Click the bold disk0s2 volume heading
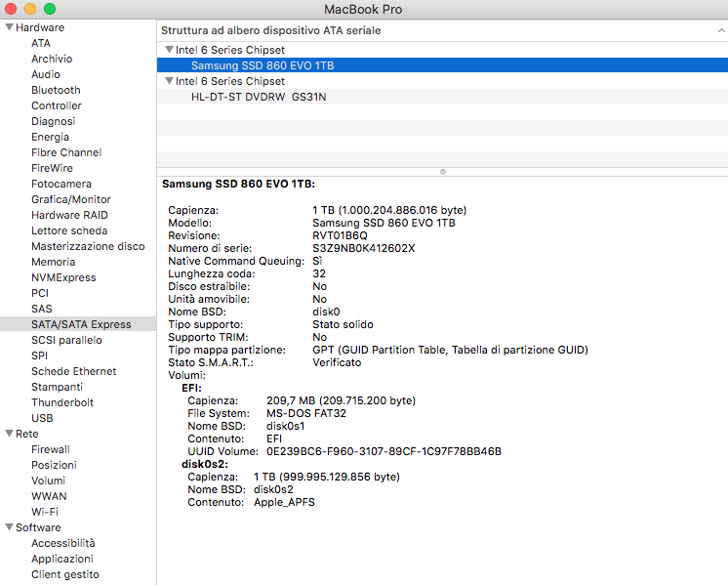This screenshot has width=728, height=585. point(205,464)
